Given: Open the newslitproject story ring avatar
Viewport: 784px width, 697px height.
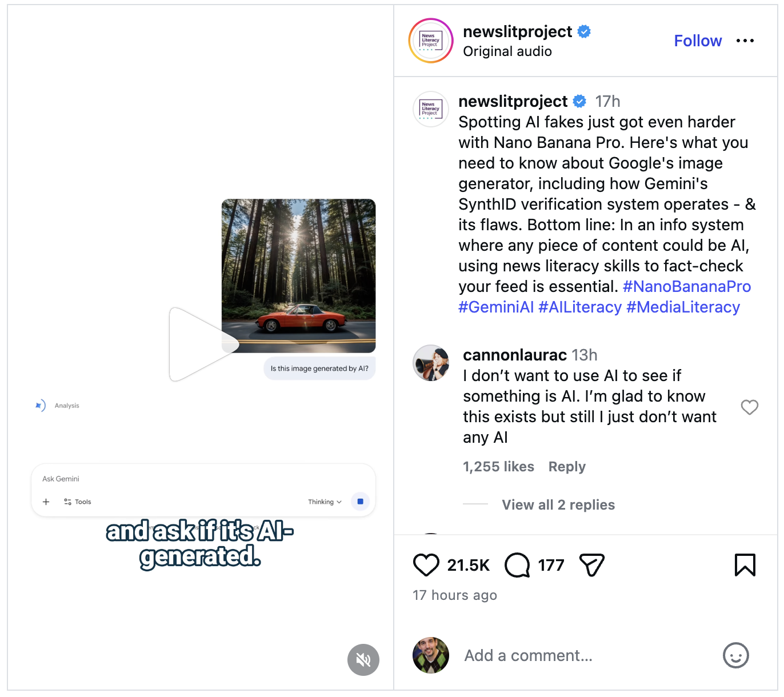Looking at the screenshot, I should (431, 41).
